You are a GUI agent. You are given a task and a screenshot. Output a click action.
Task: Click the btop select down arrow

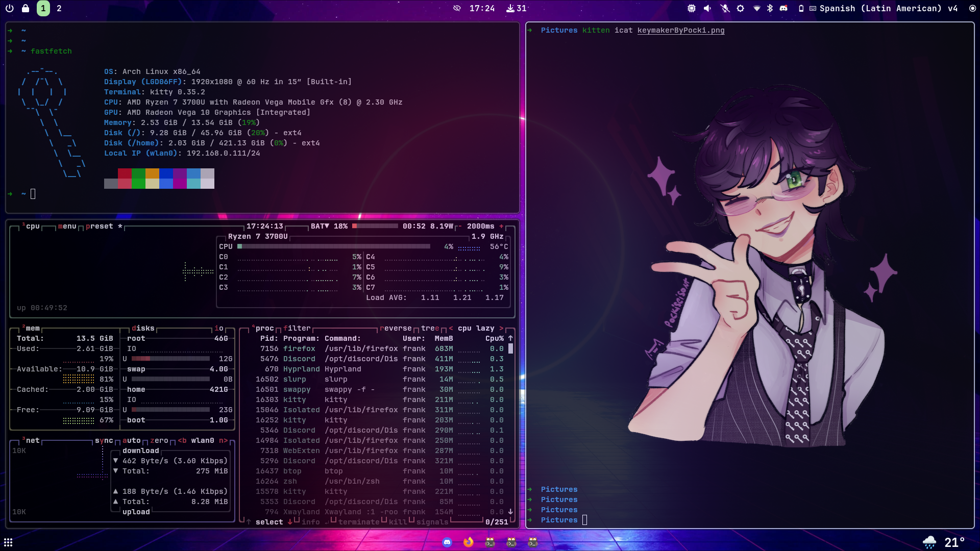pos(290,522)
